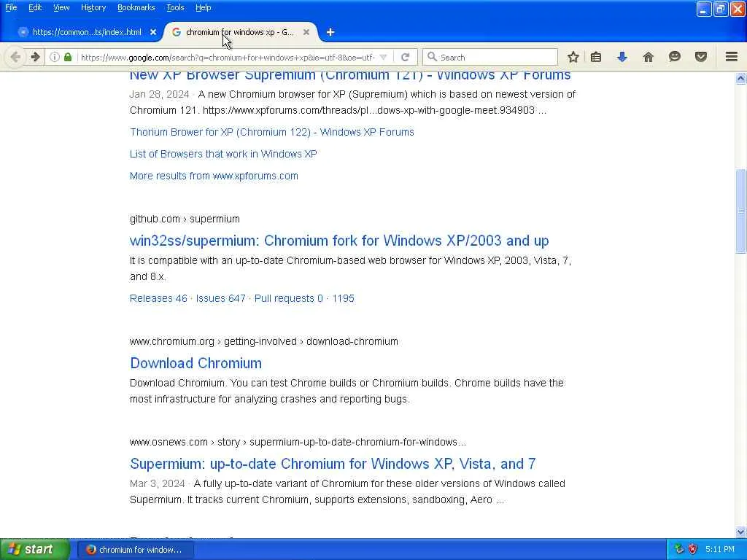Click the Mar 3, 2024 date text
This screenshot has width=747, height=560.
click(158, 483)
